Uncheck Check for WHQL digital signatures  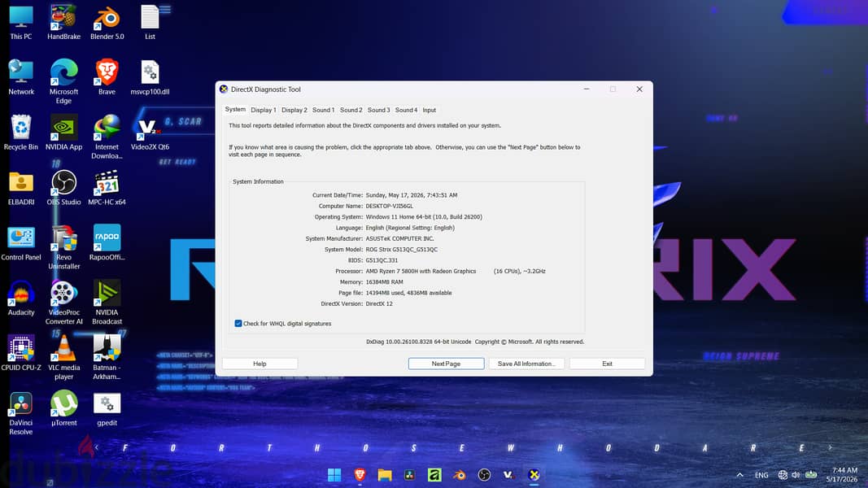click(238, 324)
